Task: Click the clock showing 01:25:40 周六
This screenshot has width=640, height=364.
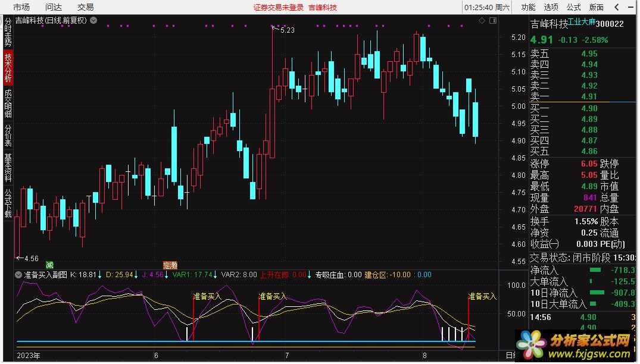Action: pos(487,7)
